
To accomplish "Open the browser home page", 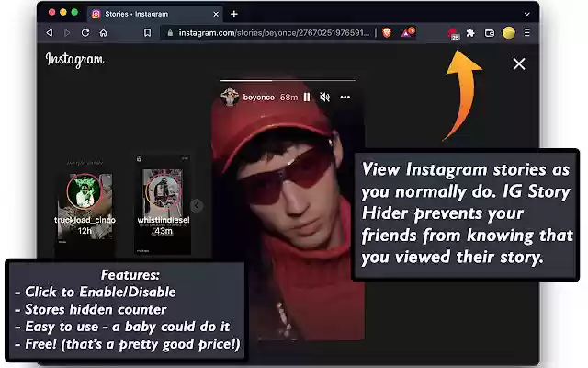I will click(x=104, y=33).
